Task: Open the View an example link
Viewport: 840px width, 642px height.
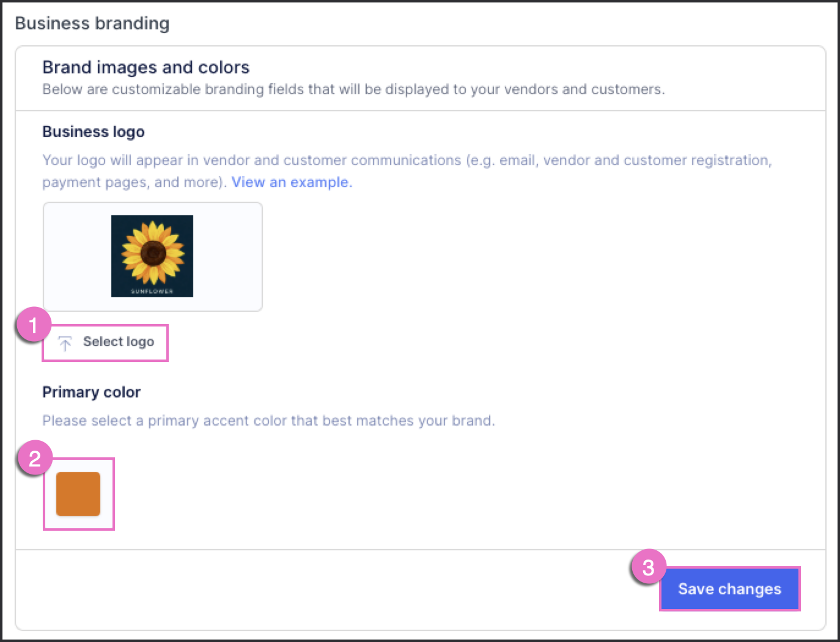Action: (x=292, y=182)
